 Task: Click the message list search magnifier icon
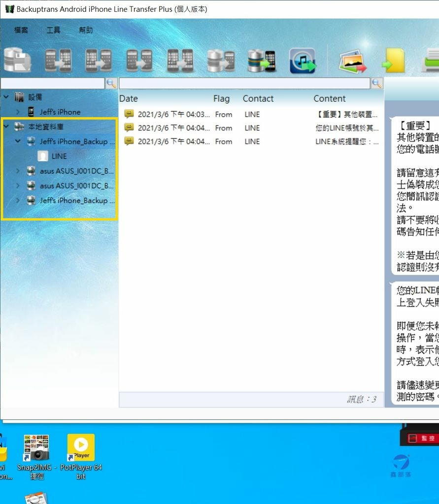(377, 83)
